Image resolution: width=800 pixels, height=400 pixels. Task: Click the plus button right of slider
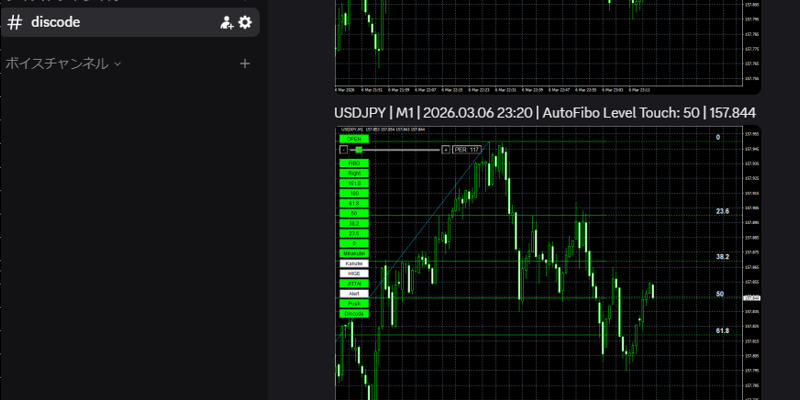(x=445, y=149)
